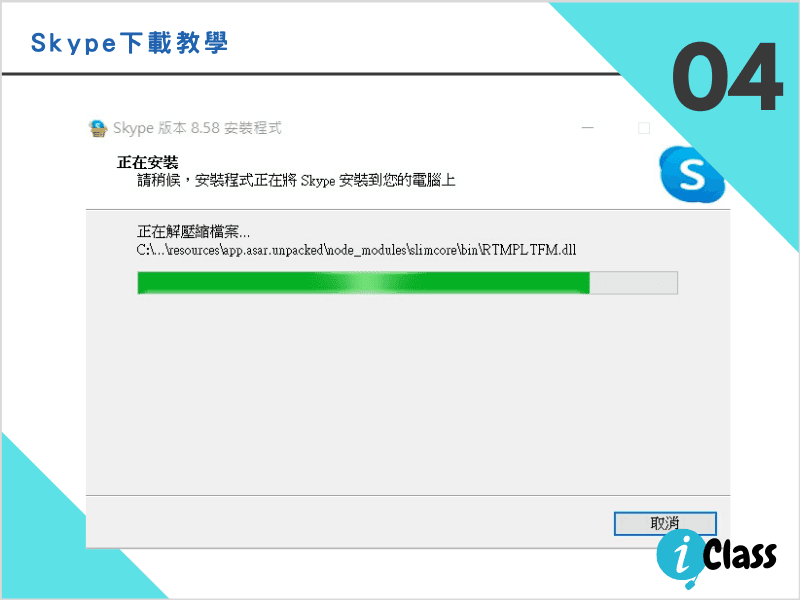
Task: Click the greyed-out maximize box of installer
Action: coord(644,128)
